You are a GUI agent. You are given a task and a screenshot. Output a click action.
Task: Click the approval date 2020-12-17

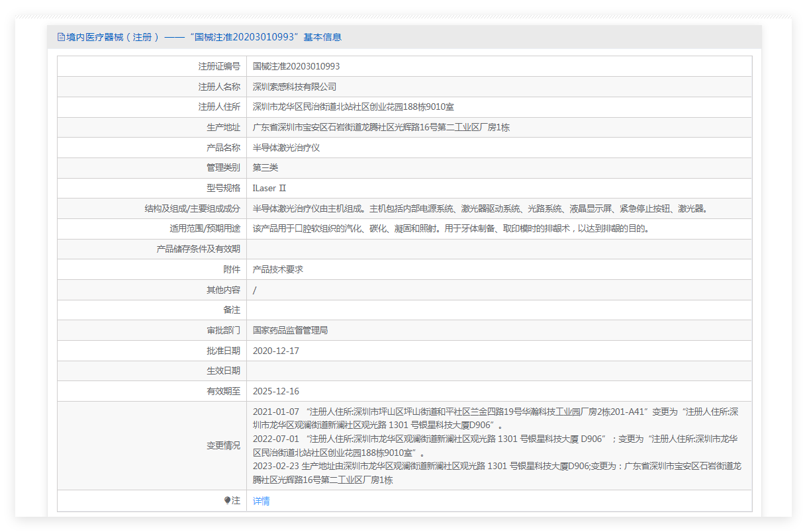point(275,351)
